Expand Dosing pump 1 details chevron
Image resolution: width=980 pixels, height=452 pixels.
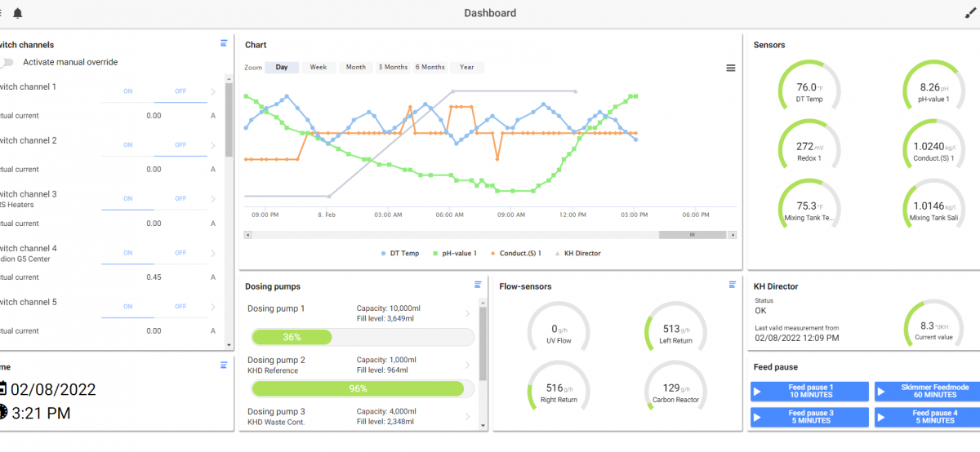(467, 313)
